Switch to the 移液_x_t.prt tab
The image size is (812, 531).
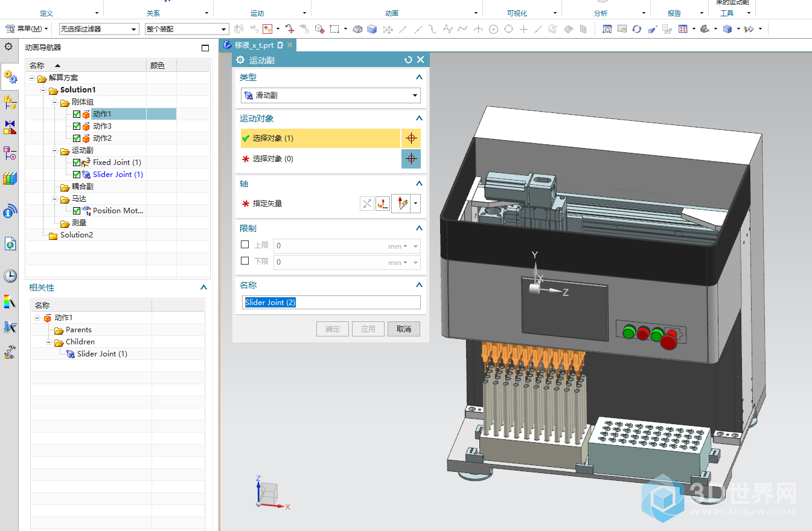click(x=258, y=45)
